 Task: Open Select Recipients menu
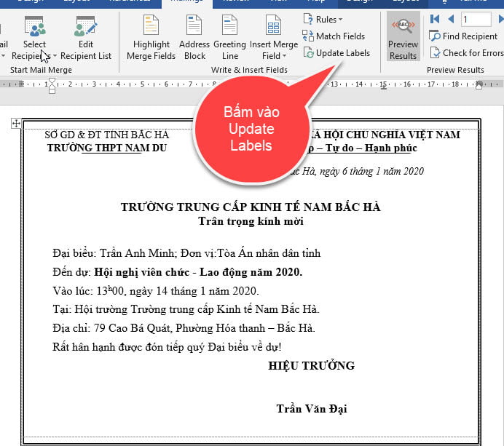click(x=34, y=39)
